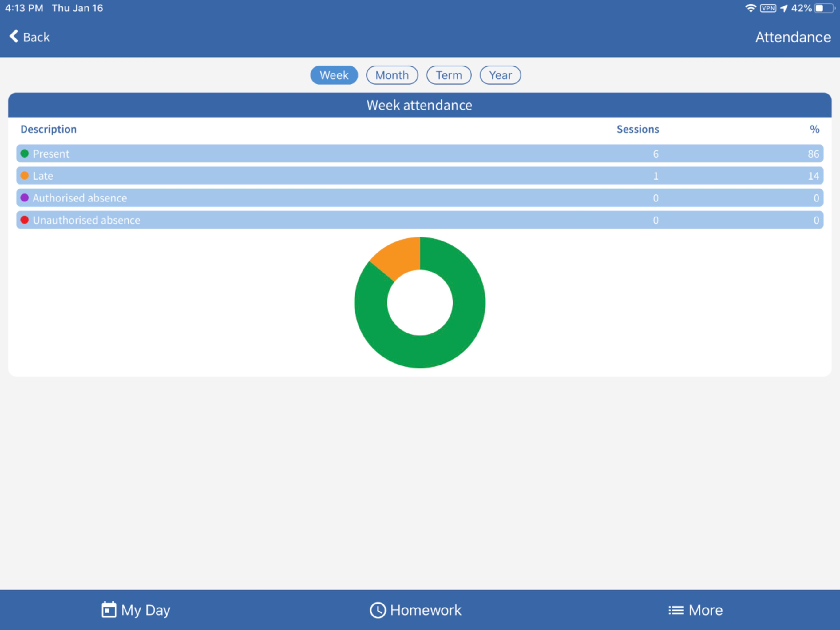The width and height of the screenshot is (840, 630).
Task: Open the More menu label
Action: tap(706, 610)
